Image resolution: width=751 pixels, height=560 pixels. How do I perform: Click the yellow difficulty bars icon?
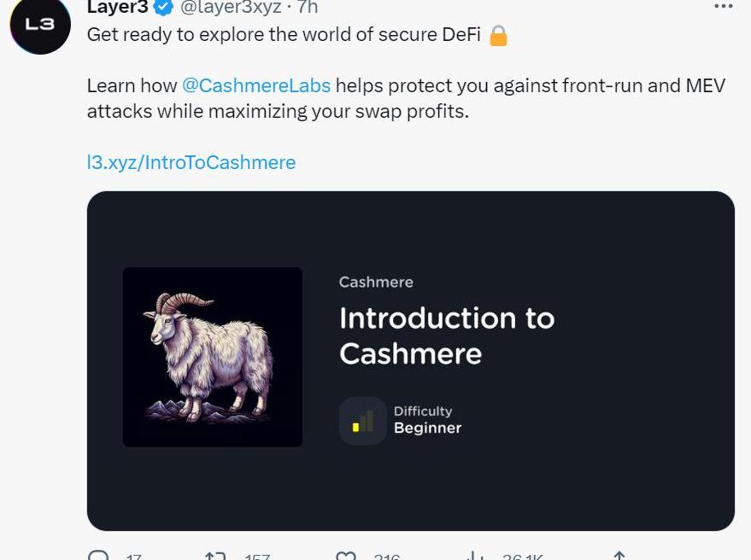[x=362, y=421]
